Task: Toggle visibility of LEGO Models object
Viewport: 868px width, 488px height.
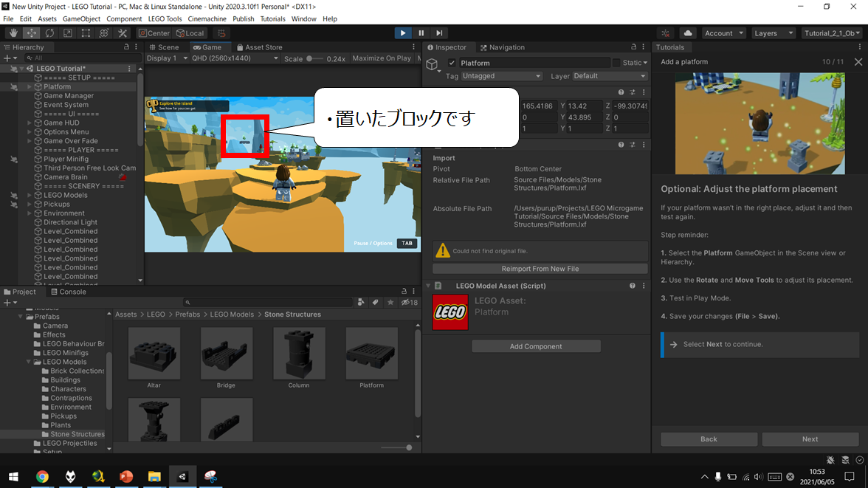Action: (14, 196)
